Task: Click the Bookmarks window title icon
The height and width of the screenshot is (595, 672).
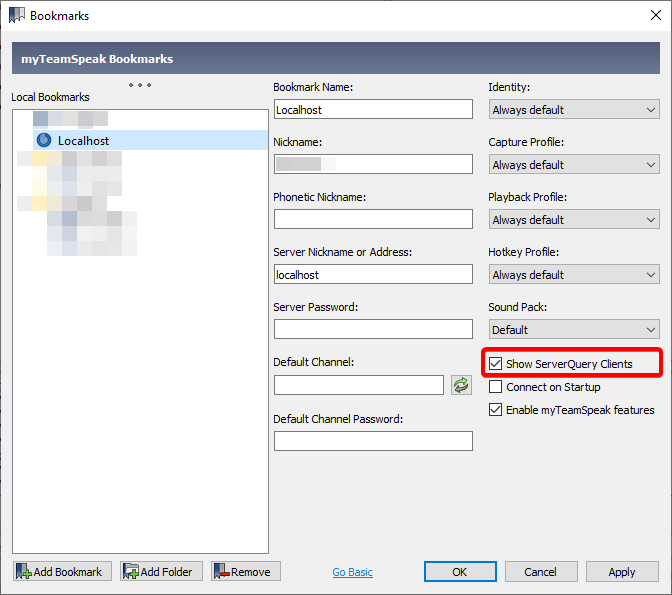Action: (x=16, y=16)
